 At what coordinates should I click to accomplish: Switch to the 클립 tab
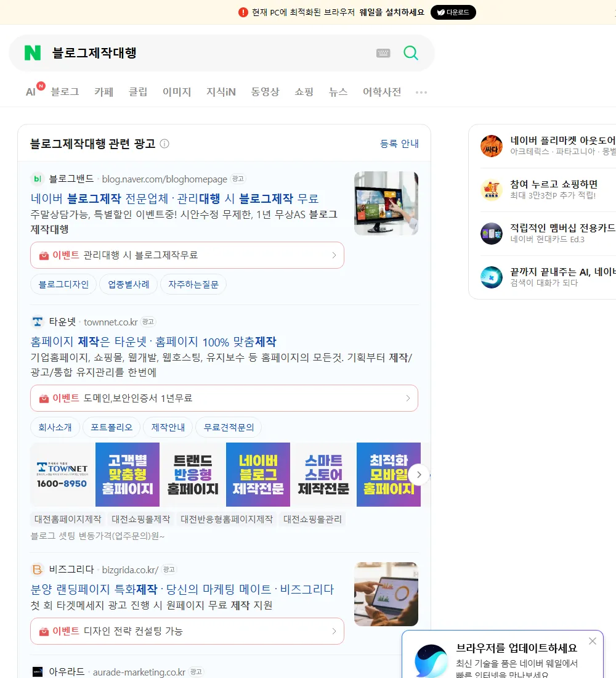tap(138, 92)
